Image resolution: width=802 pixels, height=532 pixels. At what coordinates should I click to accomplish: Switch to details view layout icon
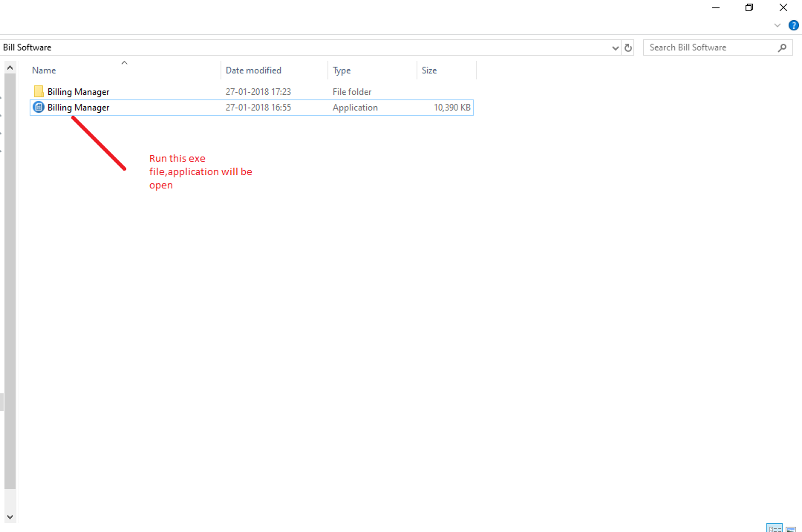(775, 528)
